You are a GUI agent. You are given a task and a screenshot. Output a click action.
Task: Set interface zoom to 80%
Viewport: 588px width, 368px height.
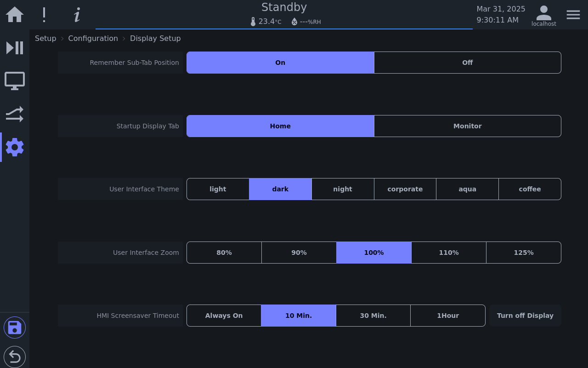click(224, 253)
